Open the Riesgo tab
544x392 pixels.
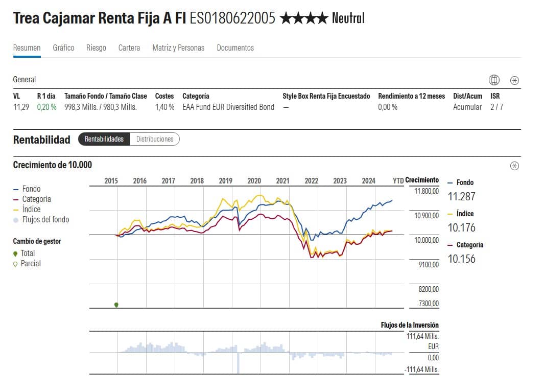(96, 48)
